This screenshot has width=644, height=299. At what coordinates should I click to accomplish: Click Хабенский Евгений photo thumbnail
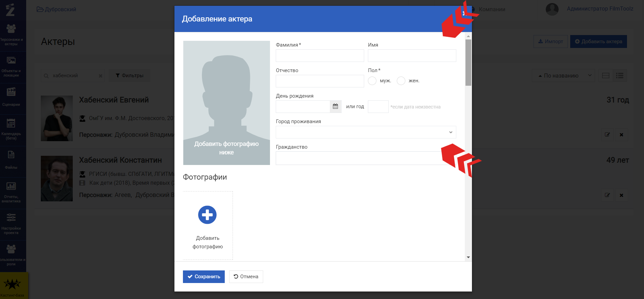point(57,118)
